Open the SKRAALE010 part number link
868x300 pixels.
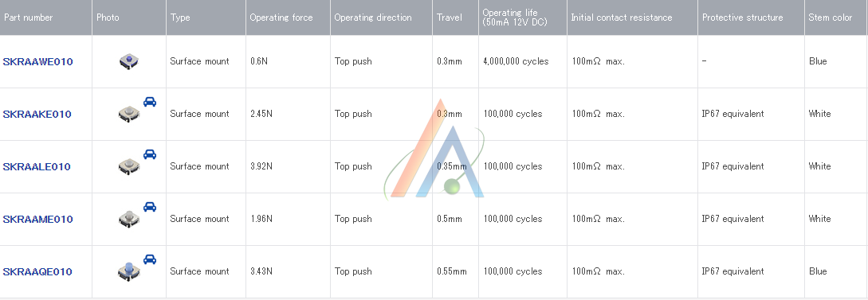pos(37,166)
